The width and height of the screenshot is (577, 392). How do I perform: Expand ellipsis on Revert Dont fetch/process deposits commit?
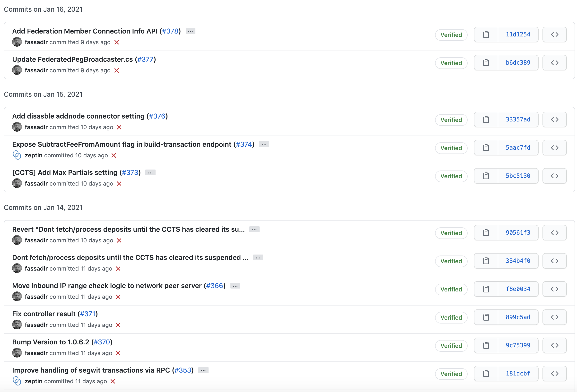(x=254, y=230)
